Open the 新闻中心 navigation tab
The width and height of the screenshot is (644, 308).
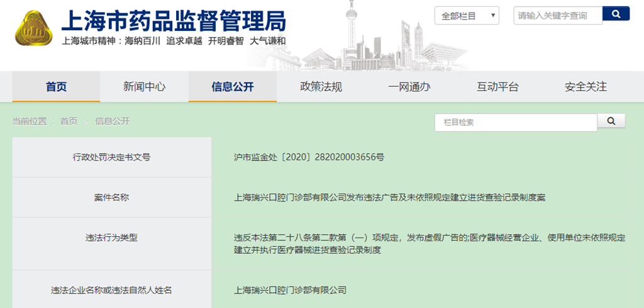coord(144,87)
